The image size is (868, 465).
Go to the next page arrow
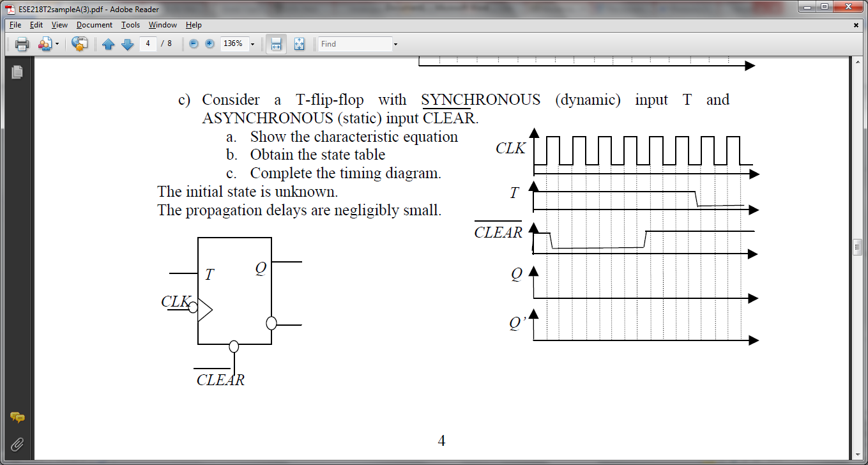point(127,43)
